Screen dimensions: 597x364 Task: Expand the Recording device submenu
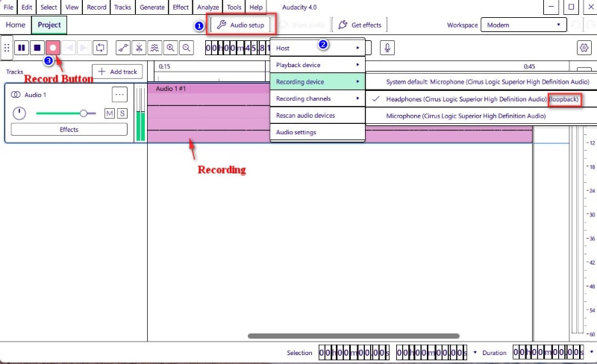click(x=318, y=81)
